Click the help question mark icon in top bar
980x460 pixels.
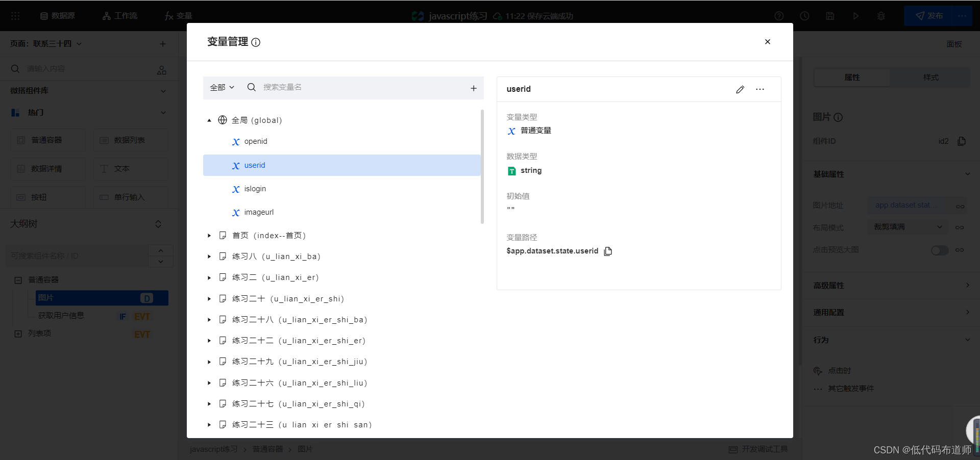[779, 16]
